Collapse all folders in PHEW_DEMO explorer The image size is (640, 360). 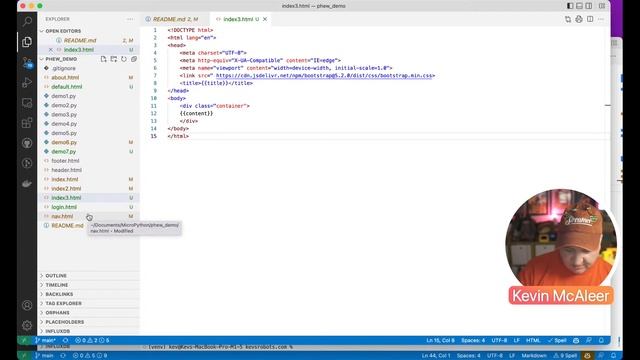click(134, 59)
